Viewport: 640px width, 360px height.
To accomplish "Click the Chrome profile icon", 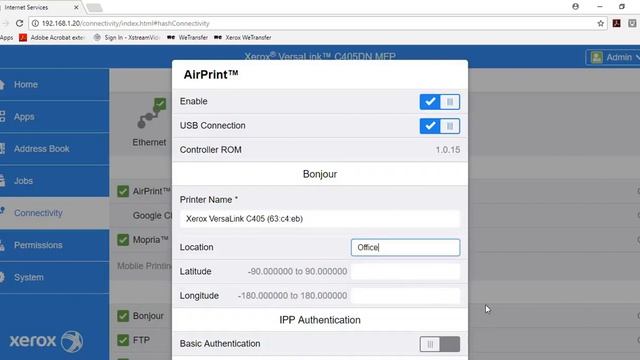I will pyautogui.click(x=576, y=7).
